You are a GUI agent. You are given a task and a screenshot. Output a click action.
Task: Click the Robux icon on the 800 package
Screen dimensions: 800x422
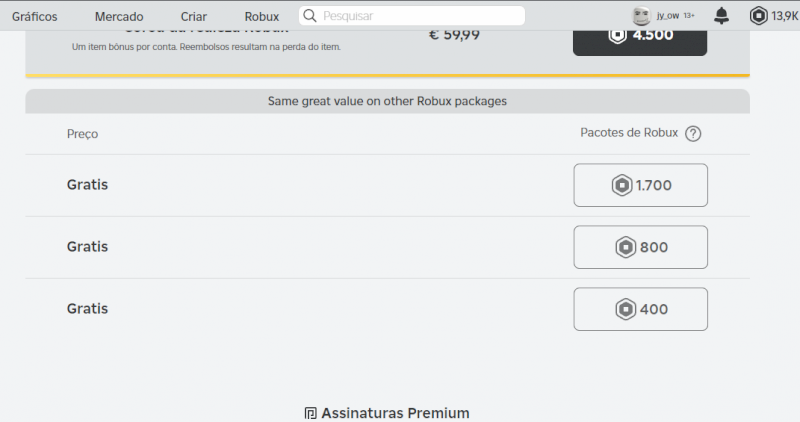pos(625,247)
